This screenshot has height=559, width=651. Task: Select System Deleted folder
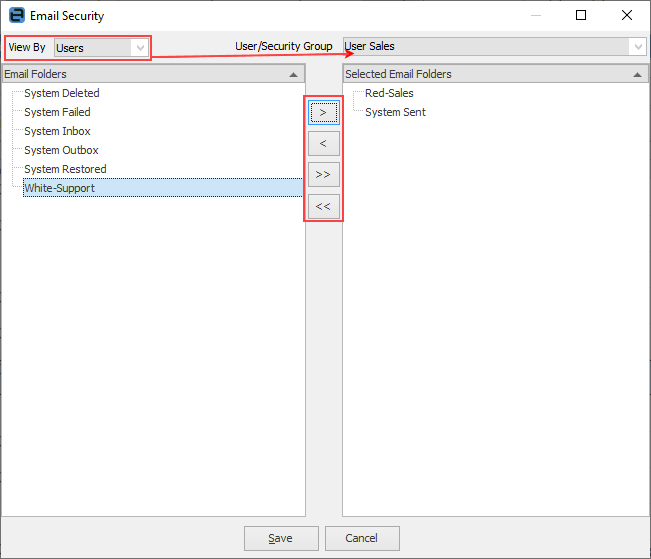pyautogui.click(x=61, y=93)
